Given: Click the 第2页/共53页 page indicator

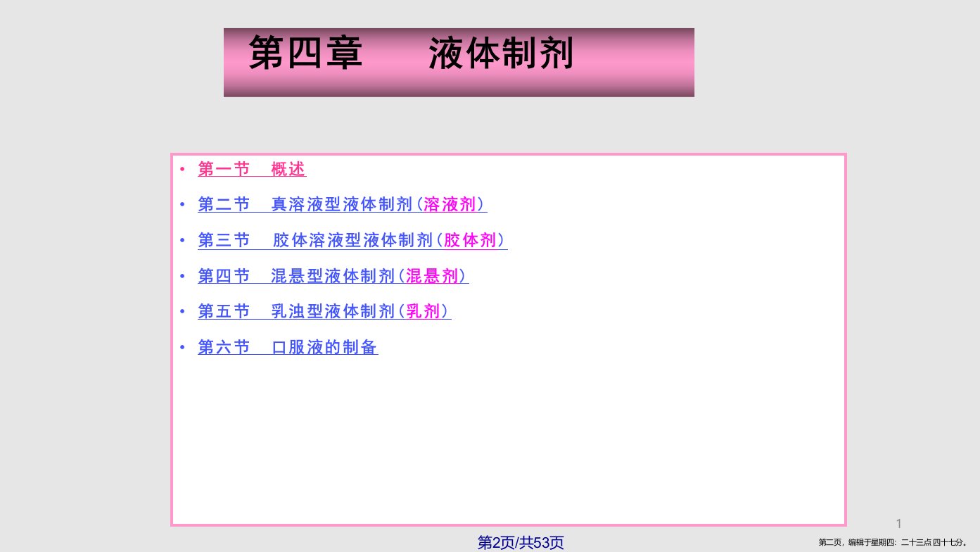Looking at the screenshot, I should [521, 543].
